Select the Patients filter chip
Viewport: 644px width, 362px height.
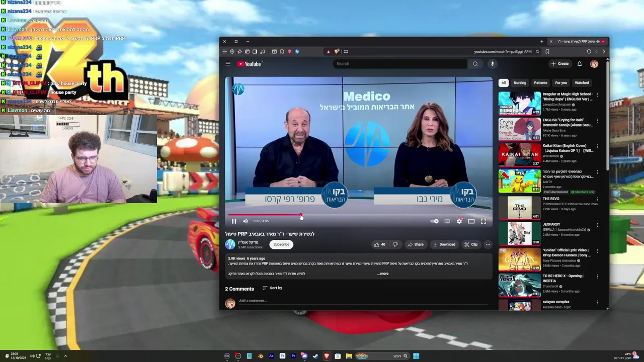(541, 83)
